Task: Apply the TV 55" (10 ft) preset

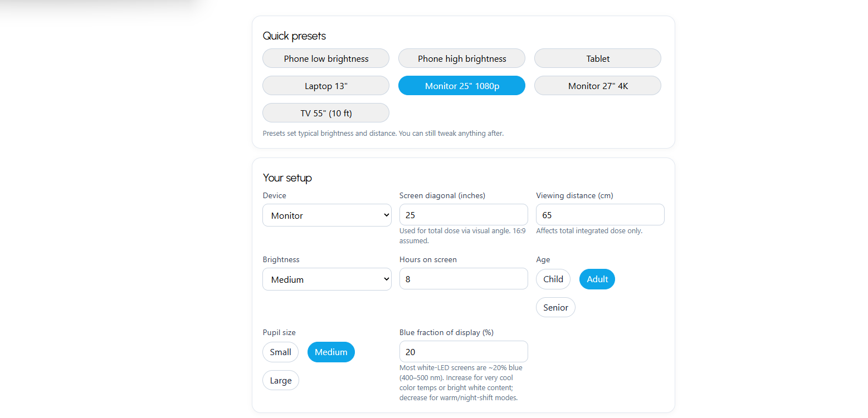Action: (x=326, y=113)
